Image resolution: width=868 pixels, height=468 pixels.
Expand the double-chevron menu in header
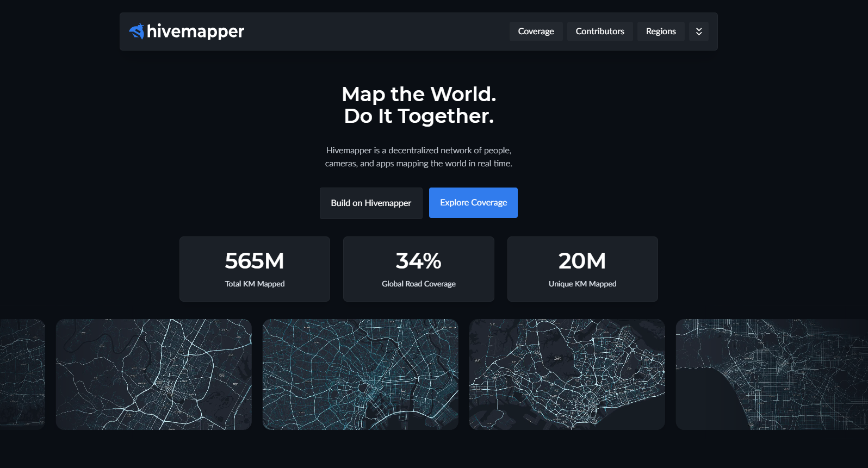tap(698, 32)
